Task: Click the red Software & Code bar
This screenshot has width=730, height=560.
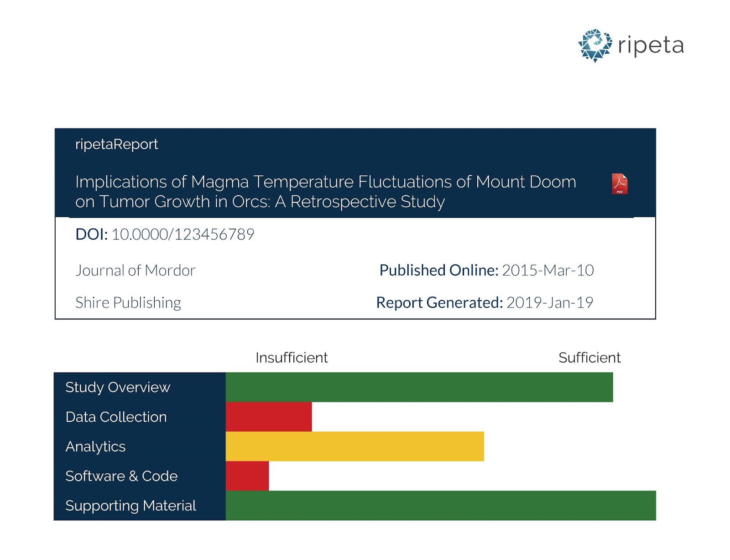Action: click(x=247, y=476)
